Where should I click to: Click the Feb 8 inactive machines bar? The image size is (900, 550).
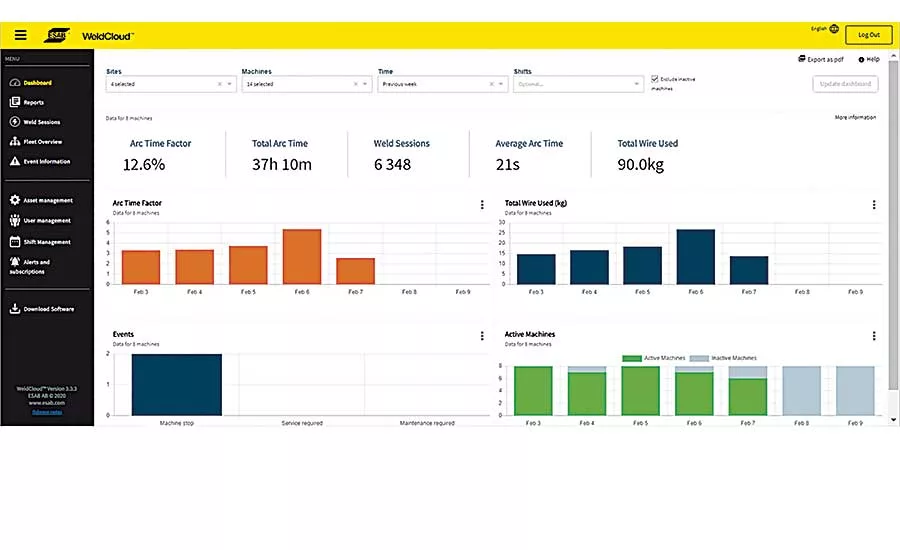(802, 390)
